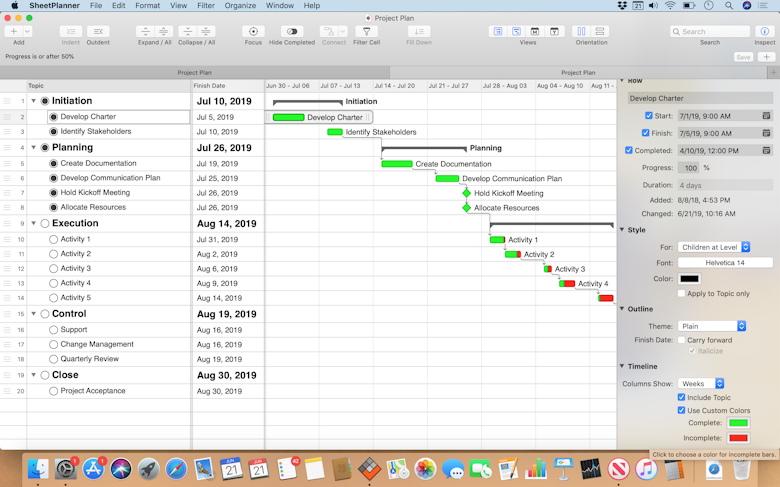Select the second Views icon
This screenshot has height=487, width=780.
pyautogui.click(x=516, y=31)
